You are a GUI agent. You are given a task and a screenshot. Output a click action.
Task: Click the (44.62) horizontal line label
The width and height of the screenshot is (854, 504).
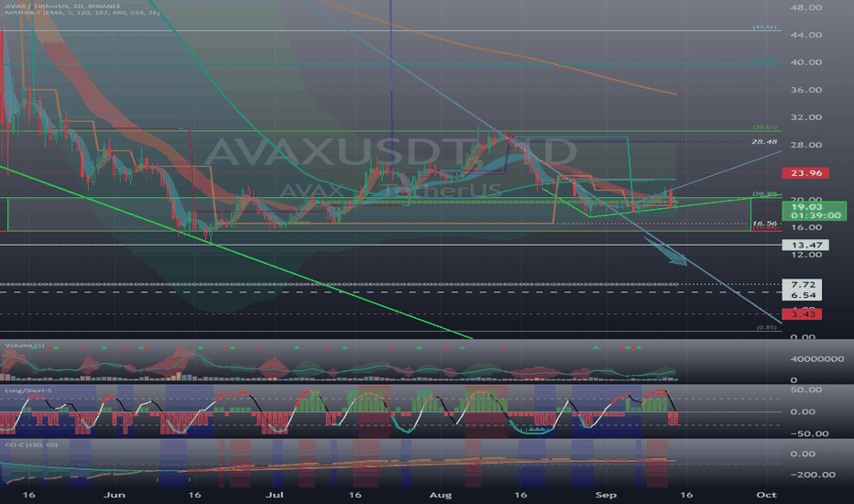click(x=765, y=27)
